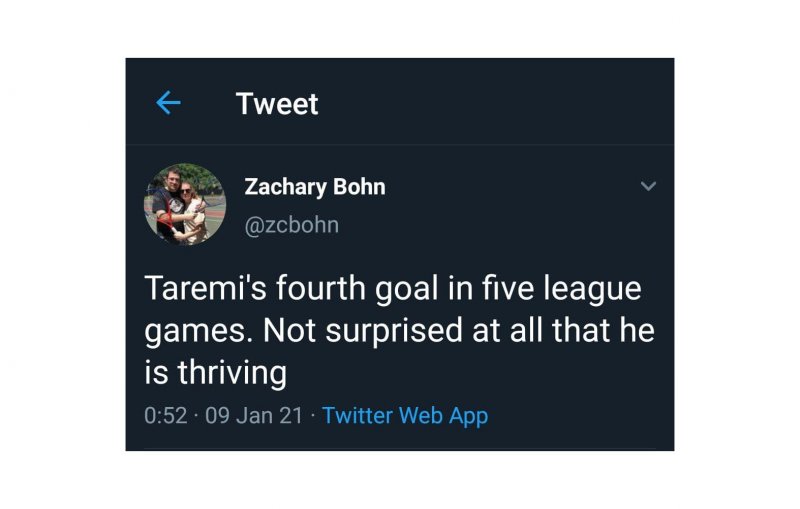
Task: Open the Twitter Web App source link
Action: click(405, 415)
